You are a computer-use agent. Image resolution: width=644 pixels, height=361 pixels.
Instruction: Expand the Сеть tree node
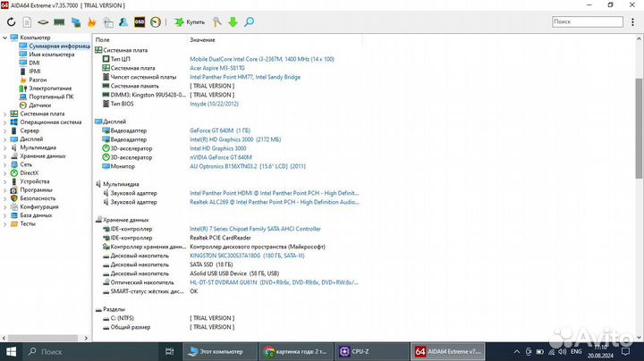5,164
